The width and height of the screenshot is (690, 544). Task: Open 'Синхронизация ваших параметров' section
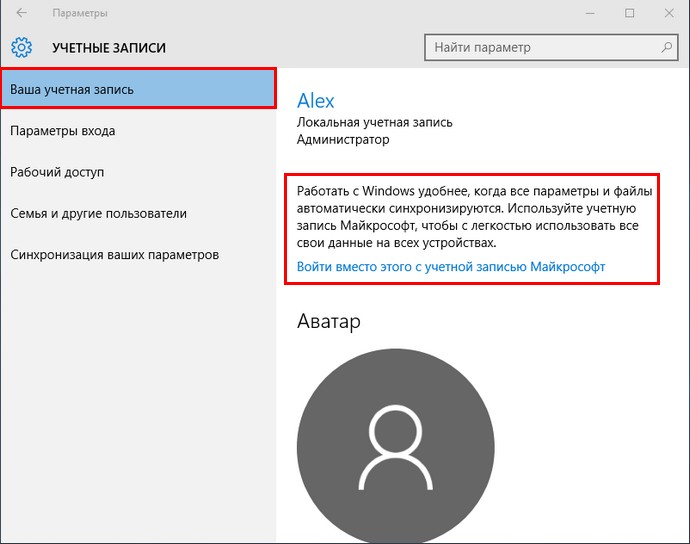[x=139, y=255]
